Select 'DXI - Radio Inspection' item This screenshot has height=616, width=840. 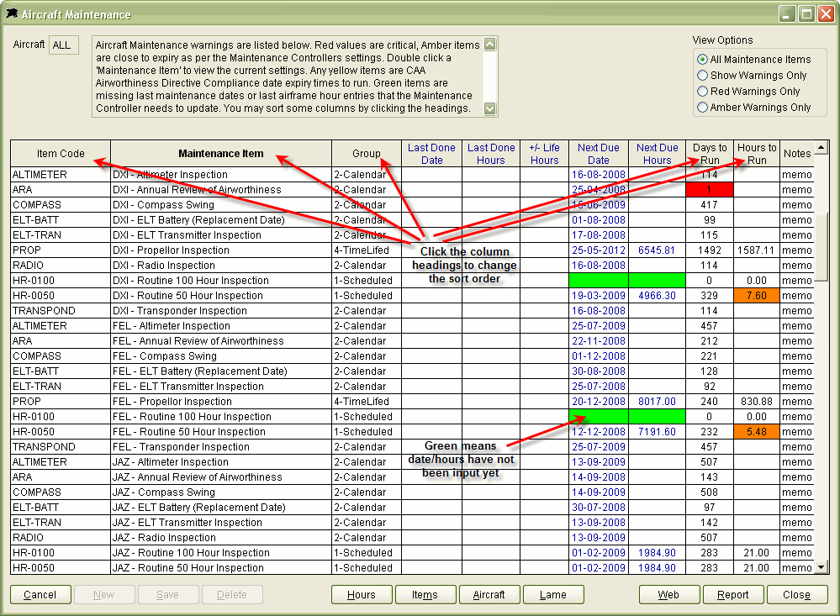[220, 266]
